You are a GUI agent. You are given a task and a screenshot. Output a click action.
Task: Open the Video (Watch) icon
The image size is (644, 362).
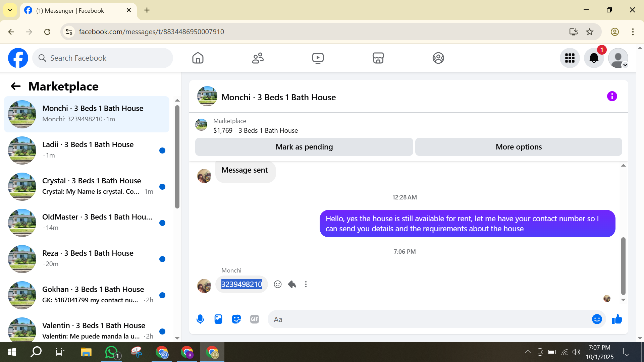coord(318,58)
